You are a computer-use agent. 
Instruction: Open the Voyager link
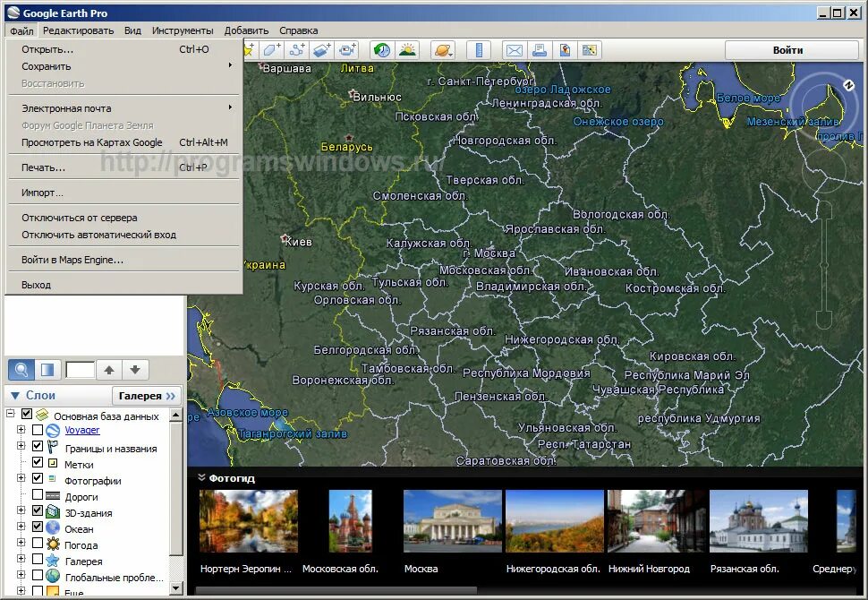point(82,430)
